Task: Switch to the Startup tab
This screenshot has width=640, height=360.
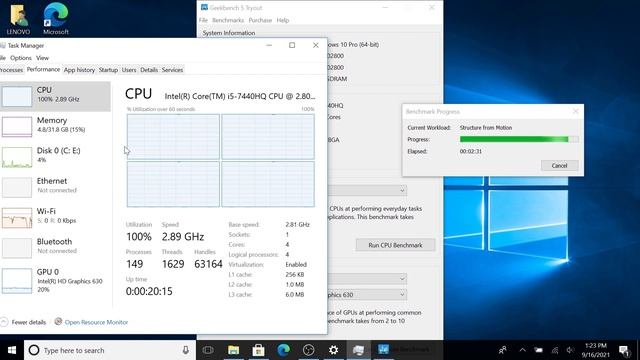Action: coord(108,70)
